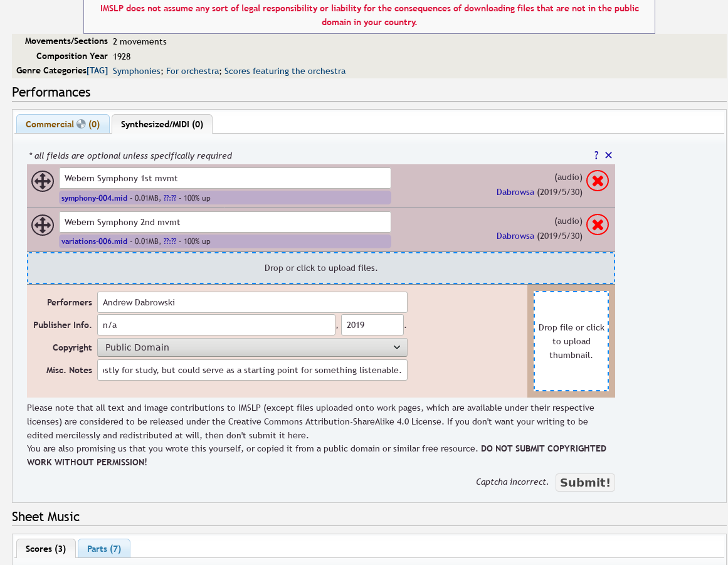Click the Sheet Music section heading

46,517
